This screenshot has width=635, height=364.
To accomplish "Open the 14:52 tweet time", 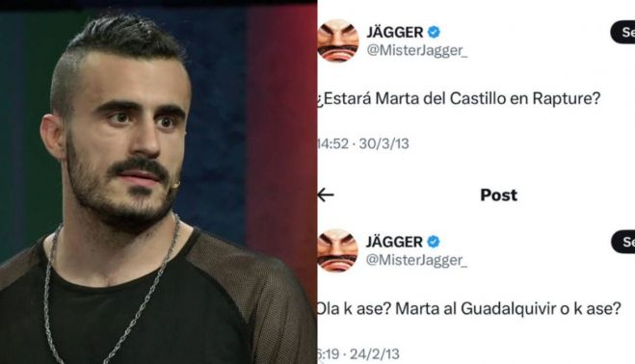I will [332, 143].
